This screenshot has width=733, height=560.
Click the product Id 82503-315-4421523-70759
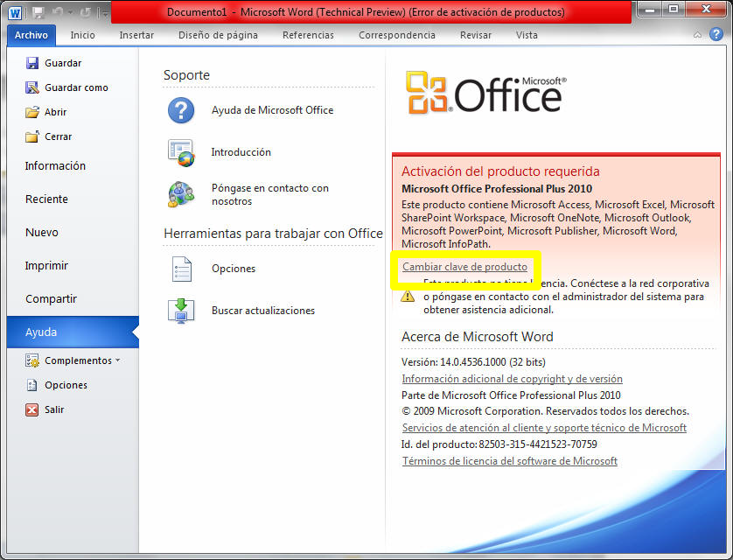coord(538,444)
